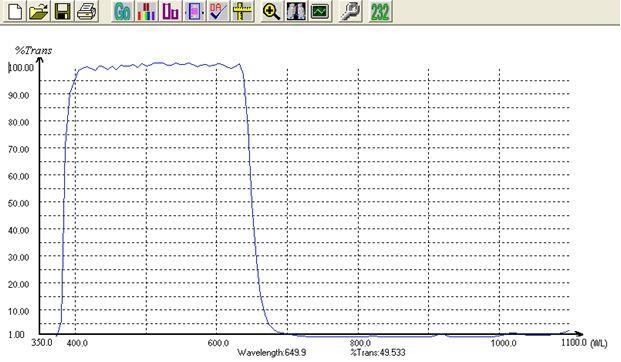Click the Wavelength 649.9 readout
621x362 pixels.
point(272,352)
